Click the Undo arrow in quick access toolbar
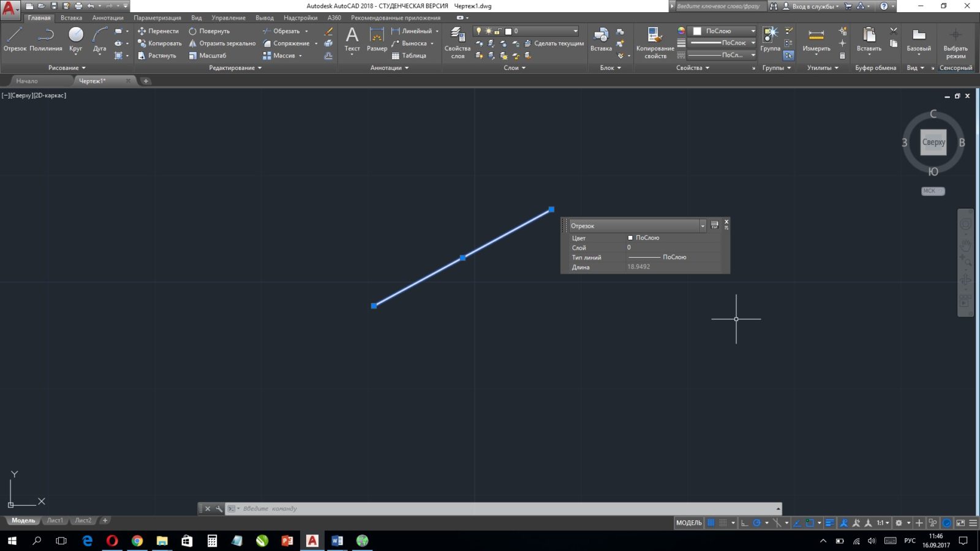Viewport: 980px width, 551px height. (x=91, y=6)
